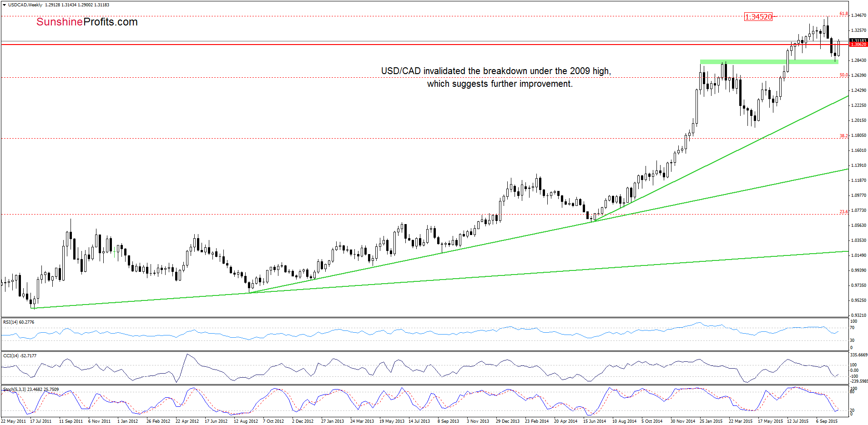Click price axis value 1.24290

coord(858,90)
